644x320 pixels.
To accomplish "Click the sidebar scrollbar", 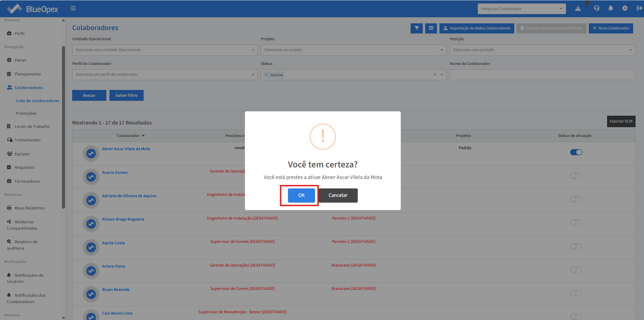I will coord(63,127).
